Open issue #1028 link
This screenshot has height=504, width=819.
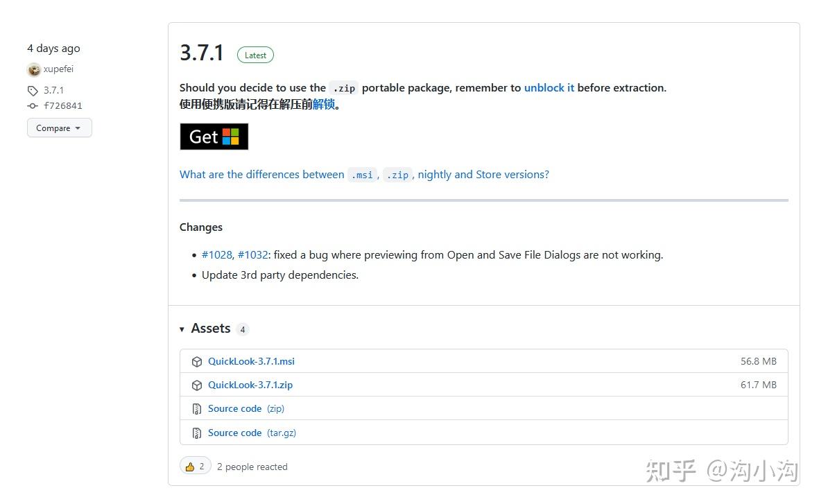(x=216, y=255)
